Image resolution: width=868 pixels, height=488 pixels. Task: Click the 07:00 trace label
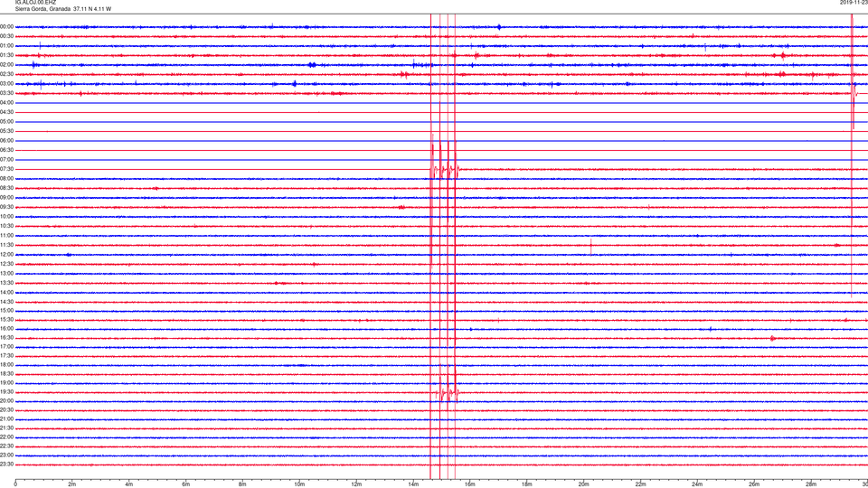pyautogui.click(x=7, y=159)
